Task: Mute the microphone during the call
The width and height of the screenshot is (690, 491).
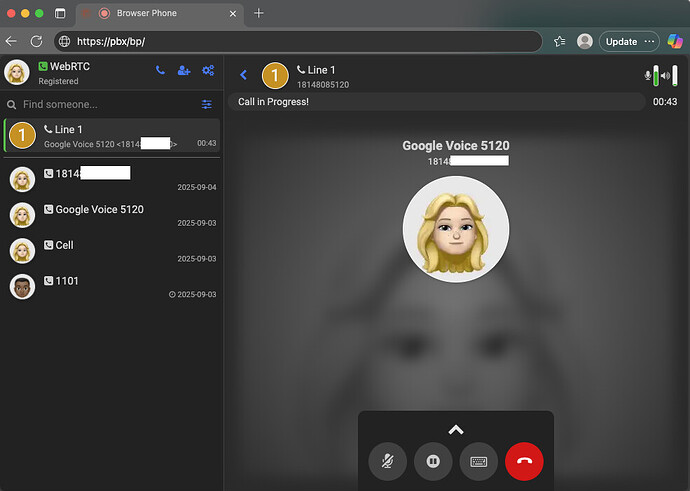Action: (387, 462)
